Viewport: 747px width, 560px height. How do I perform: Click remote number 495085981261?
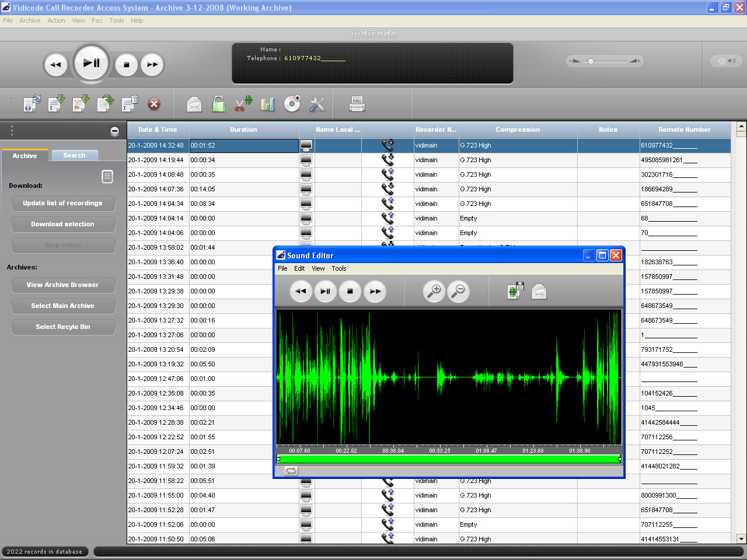click(669, 160)
